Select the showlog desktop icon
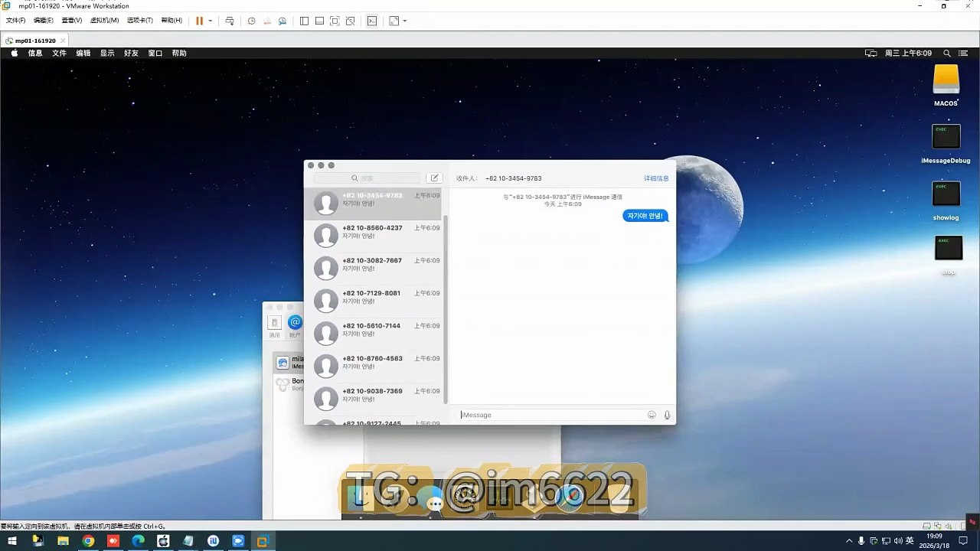Image resolution: width=980 pixels, height=551 pixels. pos(946,201)
